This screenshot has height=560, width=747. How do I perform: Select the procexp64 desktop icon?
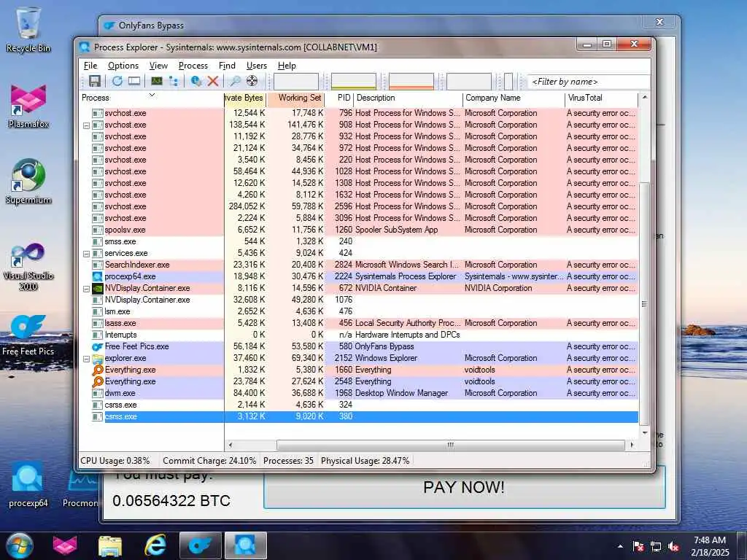(x=28, y=485)
